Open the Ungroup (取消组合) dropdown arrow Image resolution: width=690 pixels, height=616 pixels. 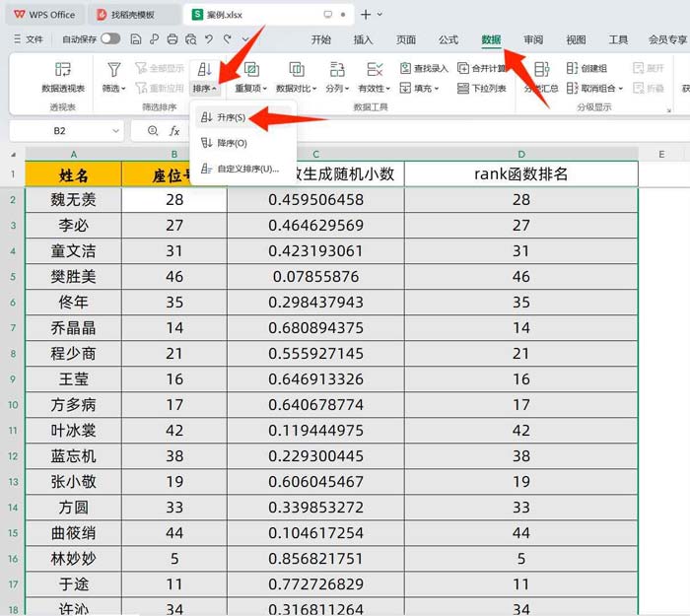620,89
